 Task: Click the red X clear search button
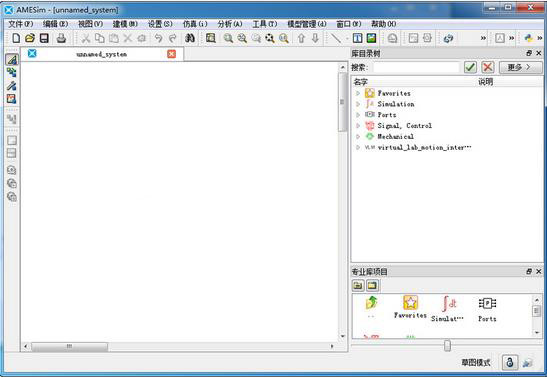click(488, 67)
